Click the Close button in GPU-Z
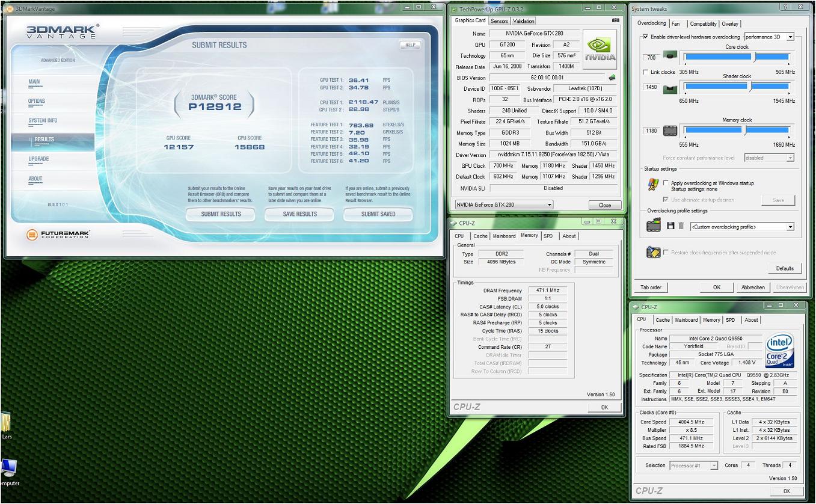The height and width of the screenshot is (504, 816). [x=605, y=205]
